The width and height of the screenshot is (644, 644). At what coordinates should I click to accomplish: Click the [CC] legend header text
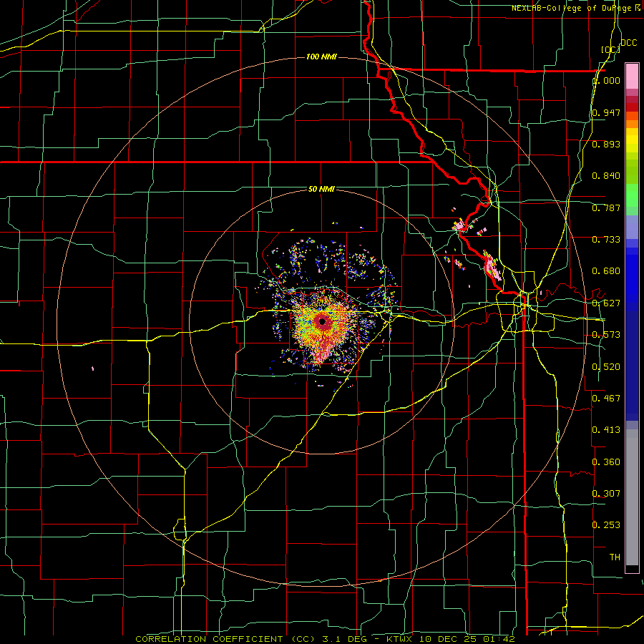(x=610, y=49)
